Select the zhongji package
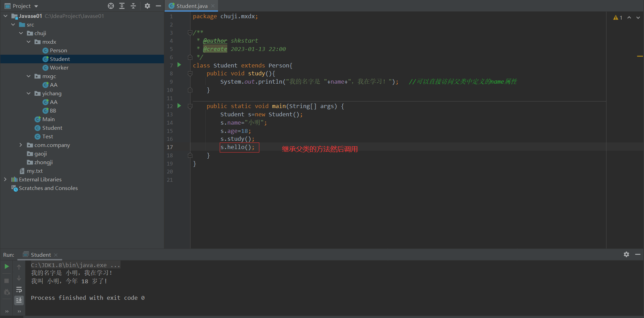644x318 pixels. (x=40, y=162)
